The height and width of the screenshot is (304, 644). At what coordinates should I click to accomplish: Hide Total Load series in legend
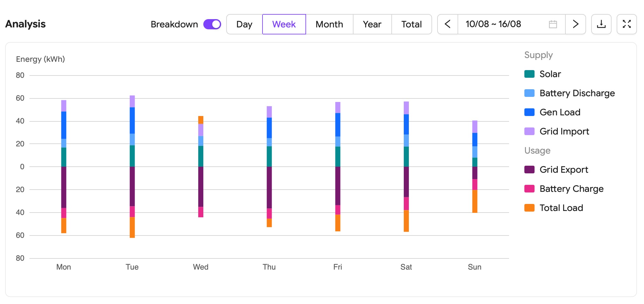pyautogui.click(x=554, y=208)
